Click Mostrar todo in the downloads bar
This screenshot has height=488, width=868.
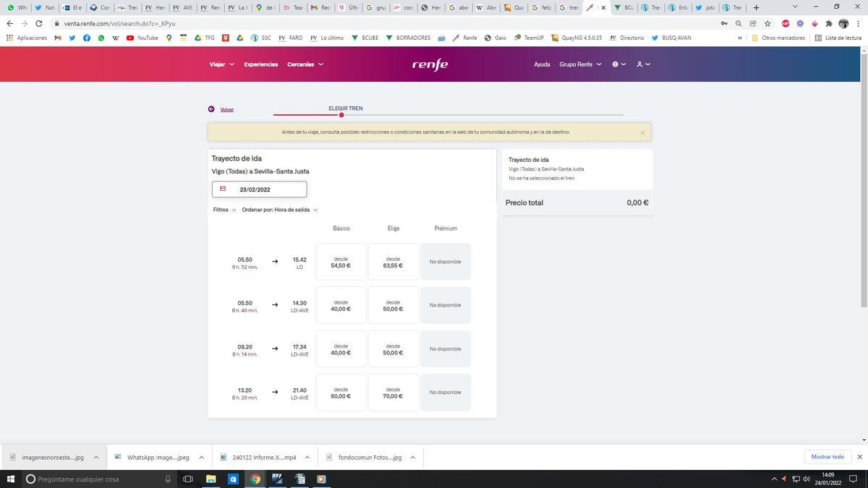click(x=829, y=457)
